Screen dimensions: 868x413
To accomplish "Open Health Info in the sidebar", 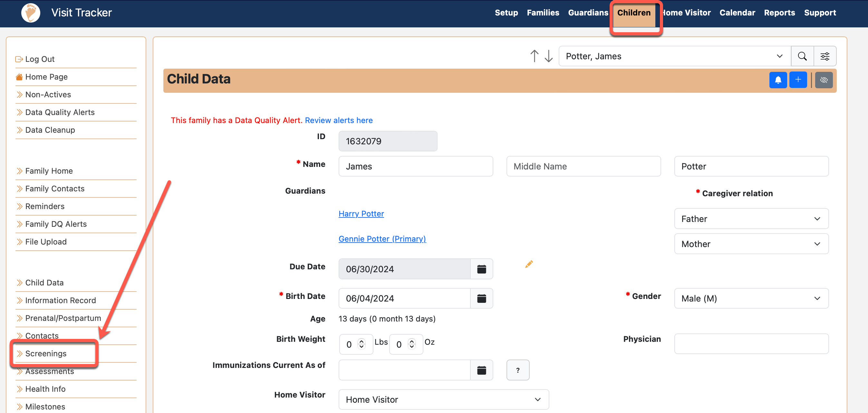I will click(45, 389).
